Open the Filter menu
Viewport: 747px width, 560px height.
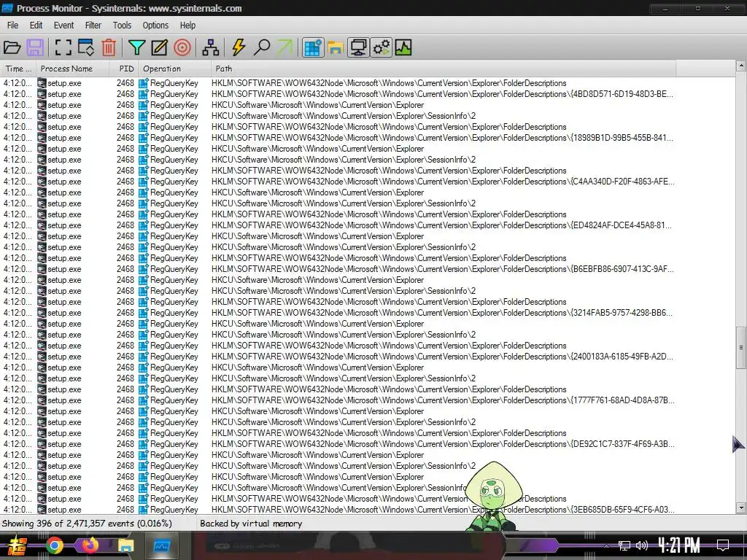pyautogui.click(x=93, y=26)
